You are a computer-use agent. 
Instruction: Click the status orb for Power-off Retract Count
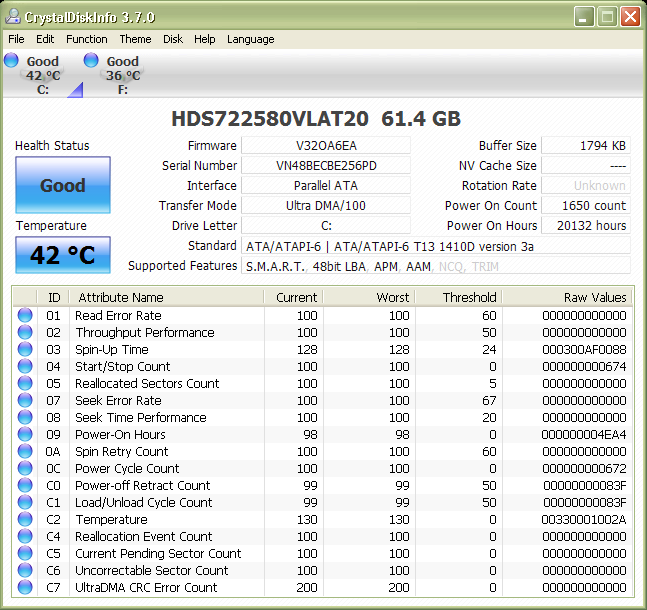coord(25,485)
